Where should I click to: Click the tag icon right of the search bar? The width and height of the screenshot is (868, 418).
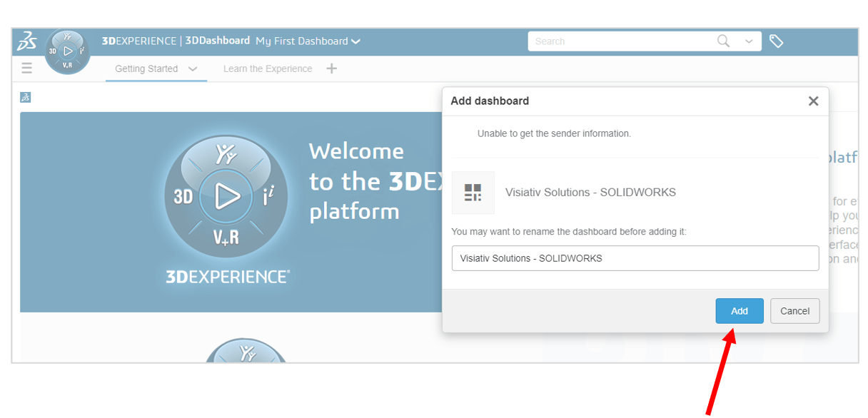click(x=777, y=41)
